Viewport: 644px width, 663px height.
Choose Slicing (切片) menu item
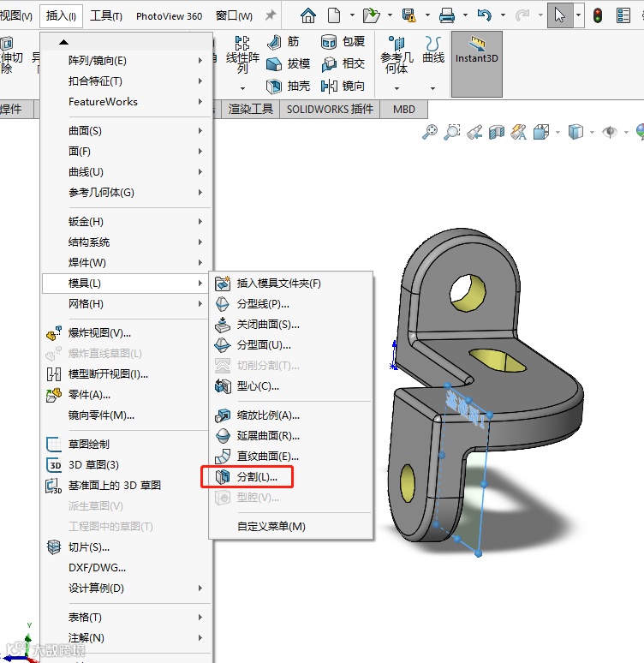tap(126, 547)
